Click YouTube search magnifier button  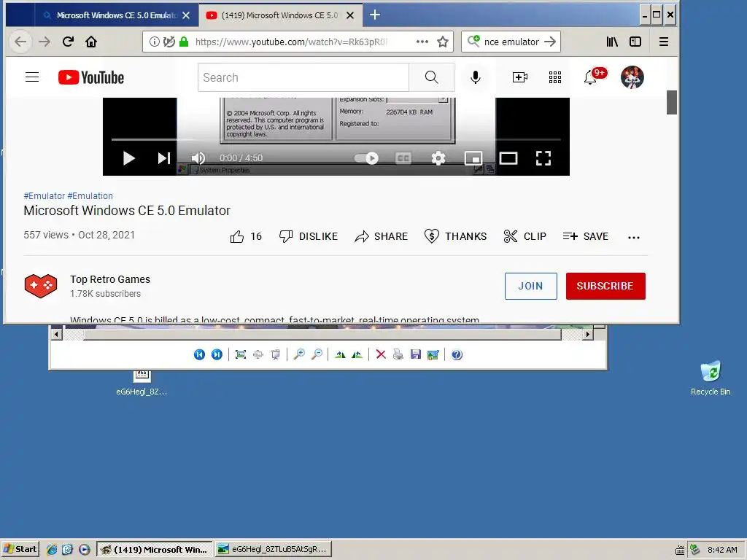pos(432,77)
